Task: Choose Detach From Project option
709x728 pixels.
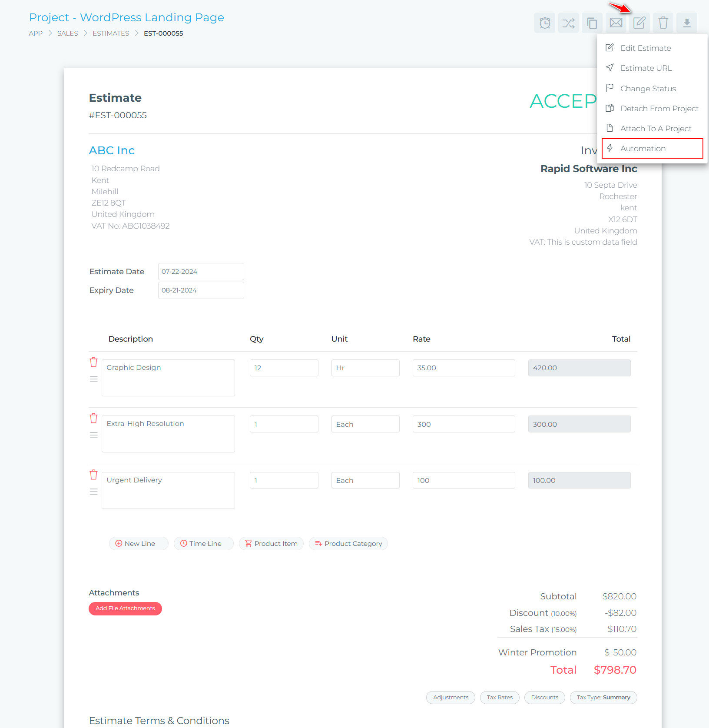Action: (659, 109)
